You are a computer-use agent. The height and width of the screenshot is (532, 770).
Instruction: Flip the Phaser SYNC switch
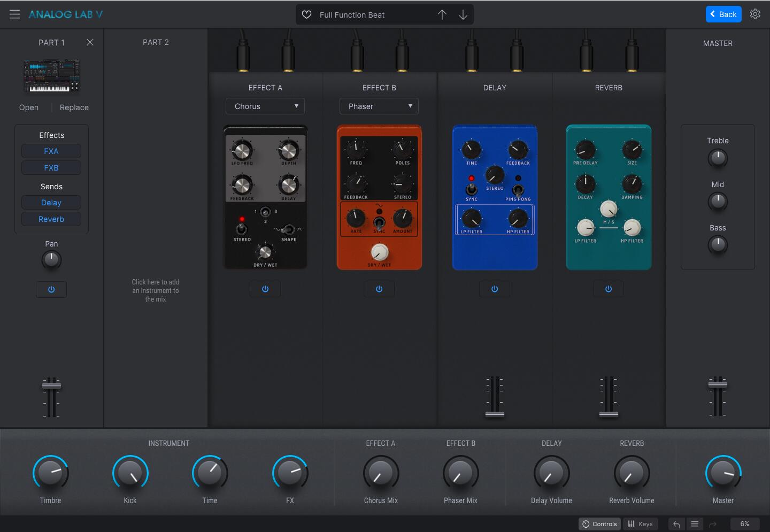pyautogui.click(x=379, y=222)
